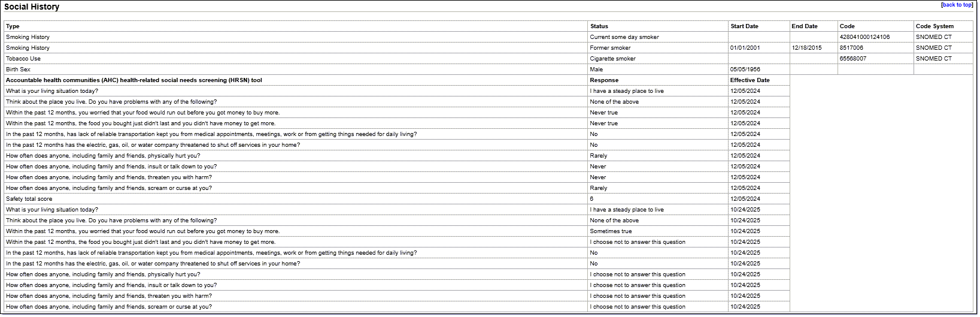Screen dimensions: 980x317
Task: Select the Safety total score row label
Action: 29,199
